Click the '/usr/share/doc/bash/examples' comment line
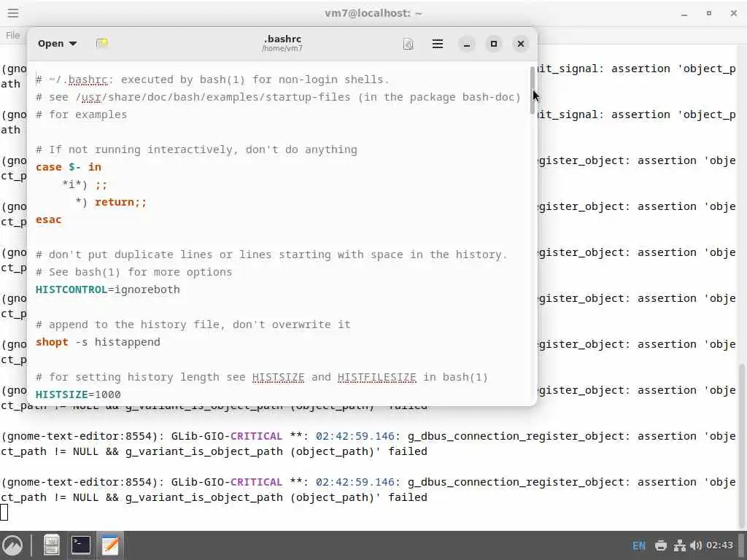This screenshot has width=747, height=560. tap(278, 97)
